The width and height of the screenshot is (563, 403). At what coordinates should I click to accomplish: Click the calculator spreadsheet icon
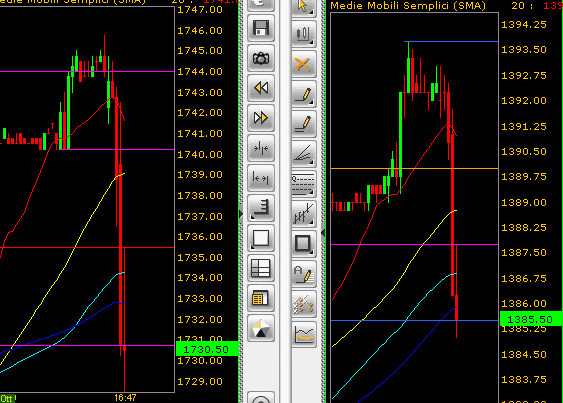point(261,298)
